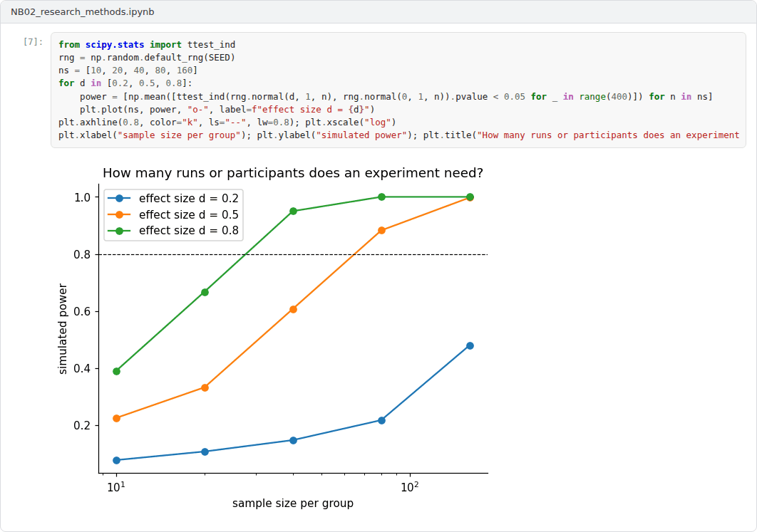Select the cell execution prompt [7]
The height and width of the screenshot is (532, 757).
tap(33, 42)
